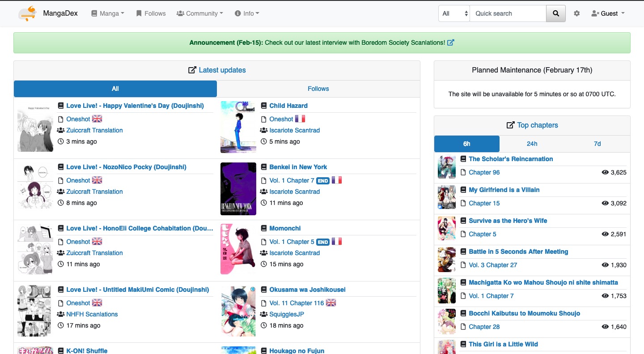The width and height of the screenshot is (644, 354).
Task: Click the UK flag beside Happy Valentine's Day Oneshot
Action: click(x=97, y=119)
